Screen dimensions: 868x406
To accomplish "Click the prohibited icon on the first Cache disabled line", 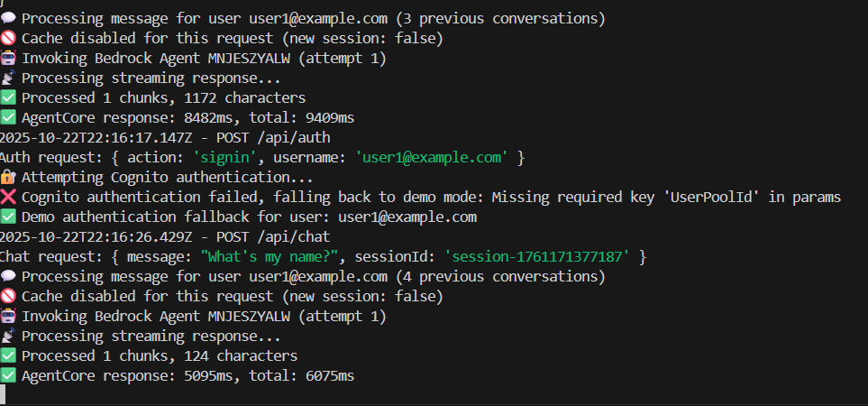I will pyautogui.click(x=8, y=39).
